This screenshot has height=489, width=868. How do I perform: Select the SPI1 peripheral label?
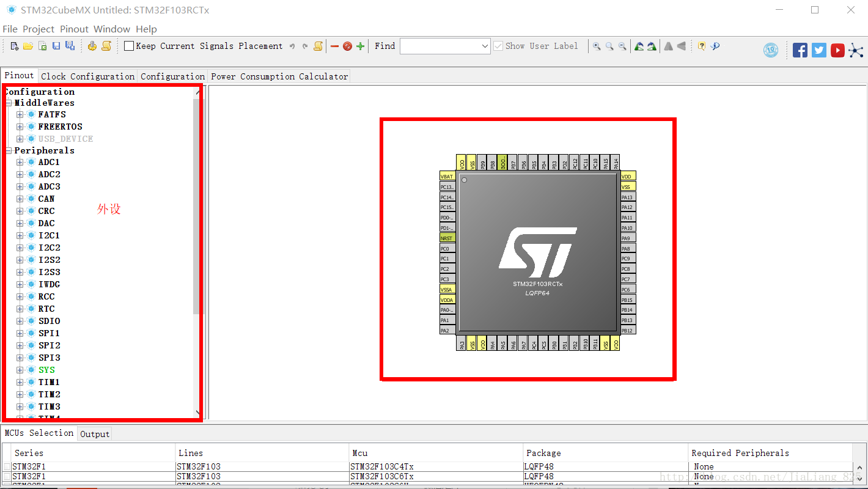point(49,333)
